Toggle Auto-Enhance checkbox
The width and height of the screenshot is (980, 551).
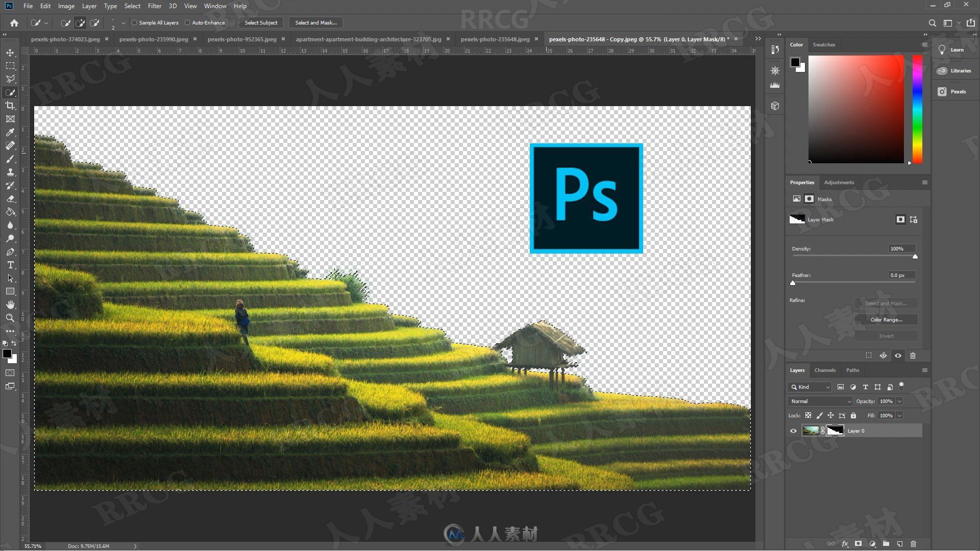[x=187, y=22]
